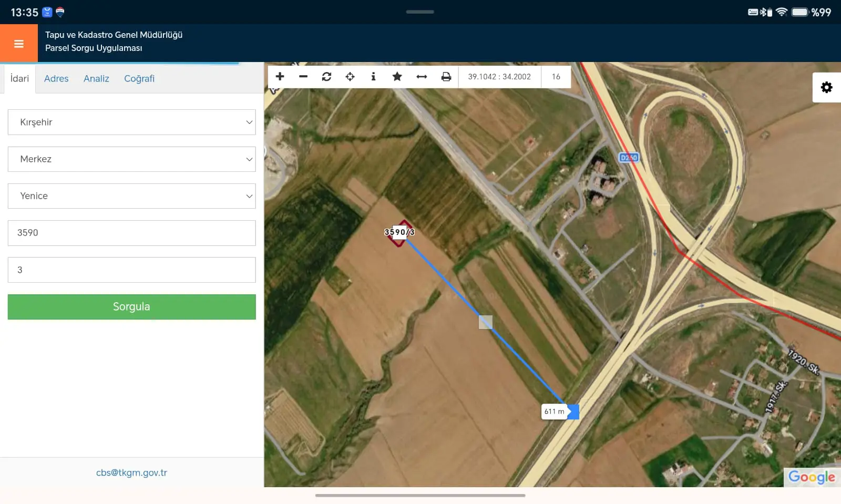Switch to the İdari tab
Screen dimensions: 841x504
(19, 78)
